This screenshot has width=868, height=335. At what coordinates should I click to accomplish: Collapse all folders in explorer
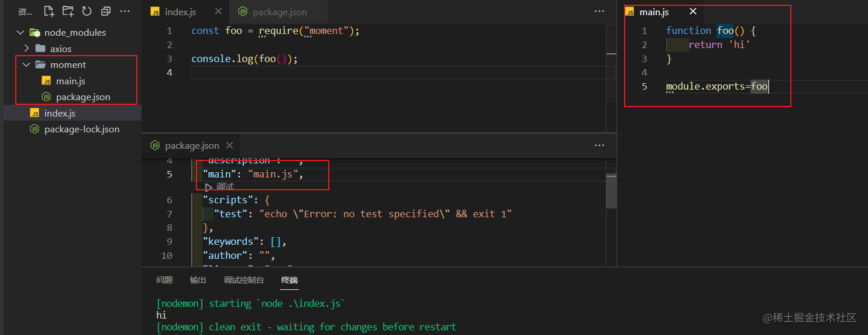pyautogui.click(x=105, y=11)
